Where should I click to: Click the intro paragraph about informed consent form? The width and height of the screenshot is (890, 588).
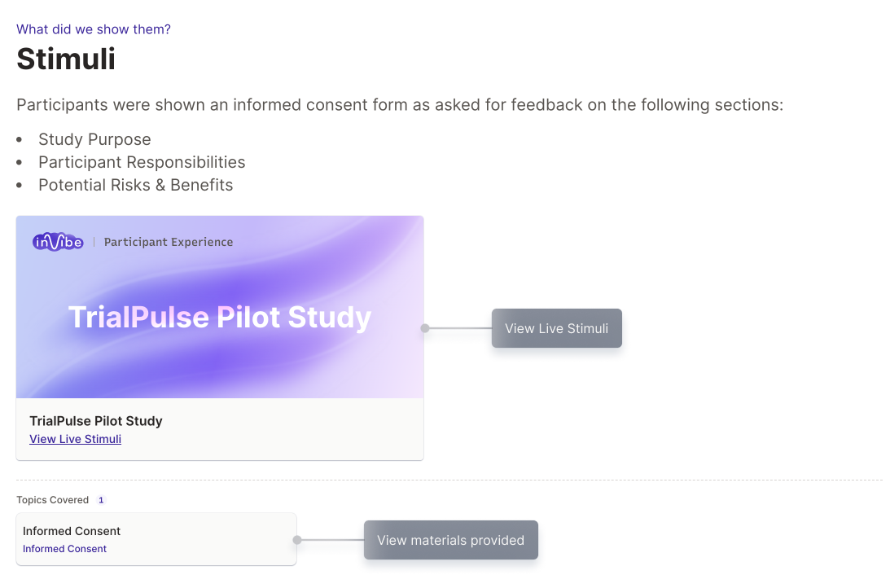(399, 105)
